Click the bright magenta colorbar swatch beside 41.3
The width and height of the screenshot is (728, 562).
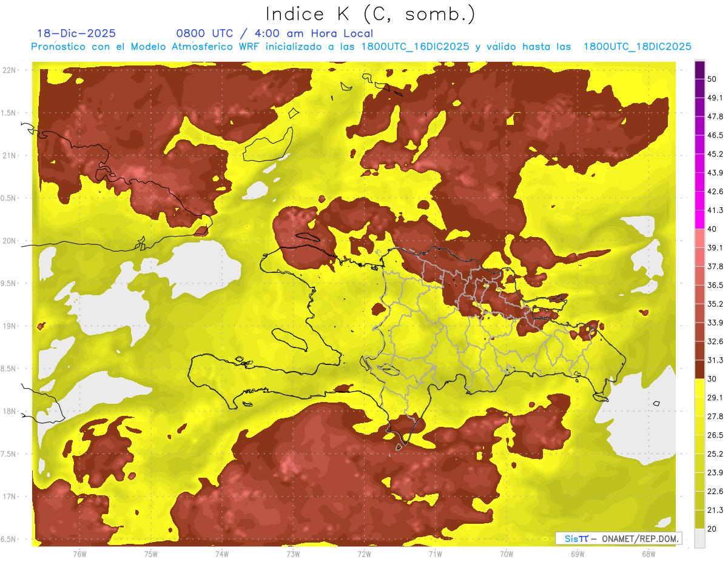(699, 219)
